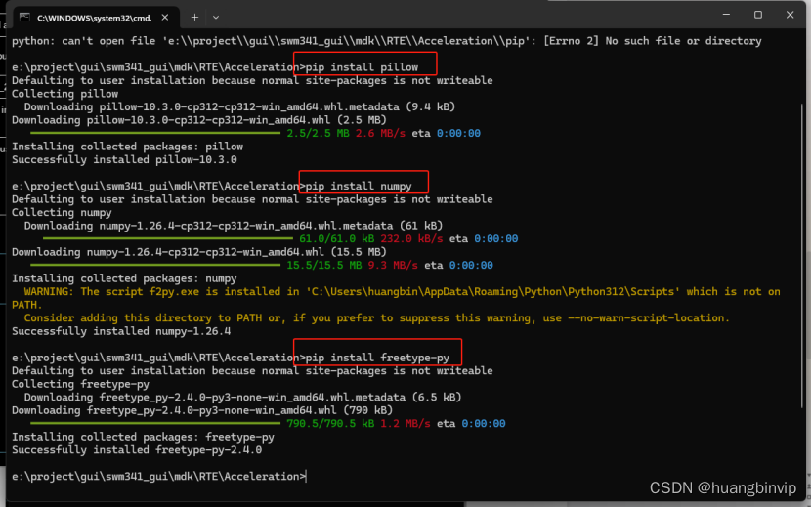The height and width of the screenshot is (507, 812).
Task: Click the terminal vertical scrollbar
Action: 802,255
